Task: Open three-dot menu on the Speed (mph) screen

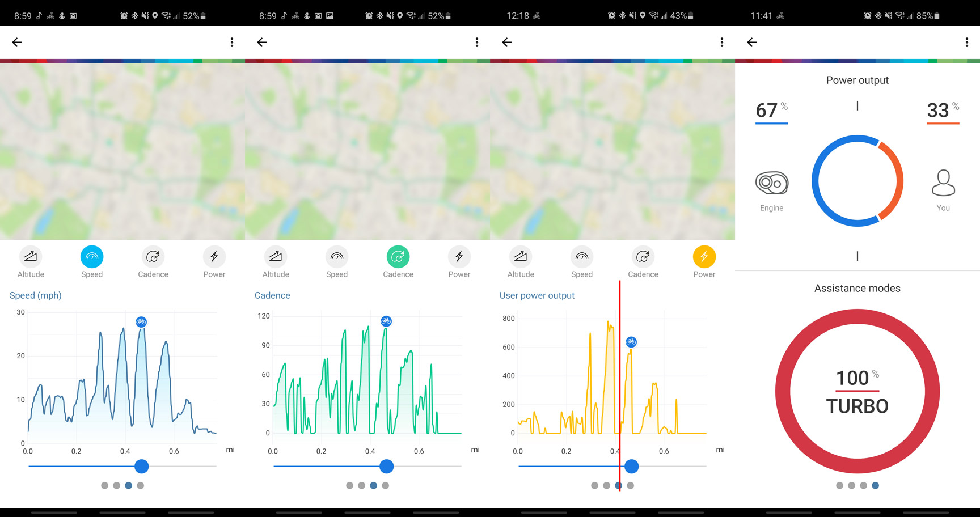Action: click(x=231, y=42)
